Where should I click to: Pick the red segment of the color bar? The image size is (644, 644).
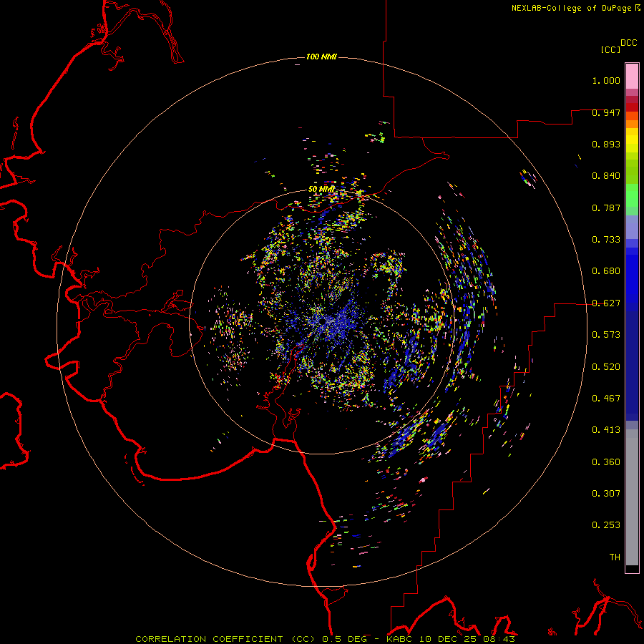point(632,107)
